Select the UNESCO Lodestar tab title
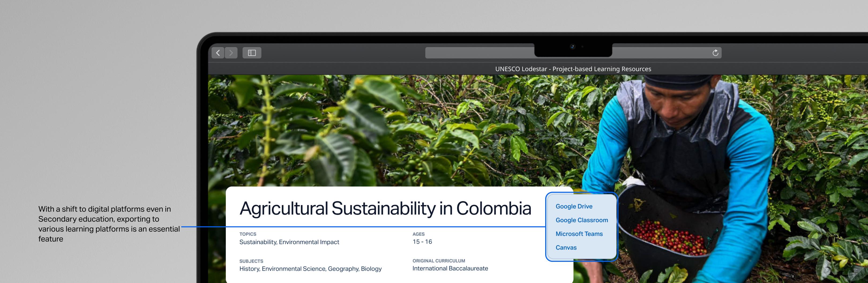This screenshot has width=868, height=283. (573, 69)
